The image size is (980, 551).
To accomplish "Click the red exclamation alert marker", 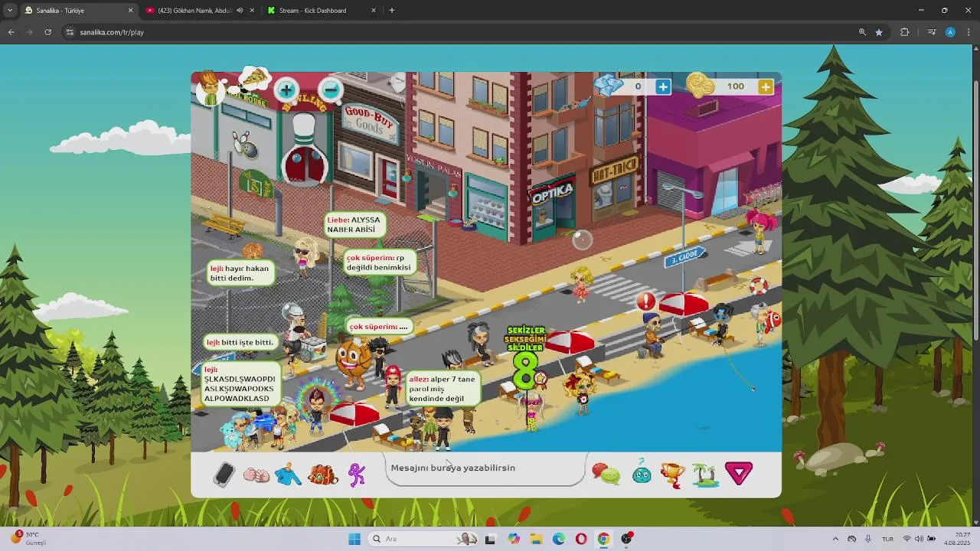I will point(646,302).
